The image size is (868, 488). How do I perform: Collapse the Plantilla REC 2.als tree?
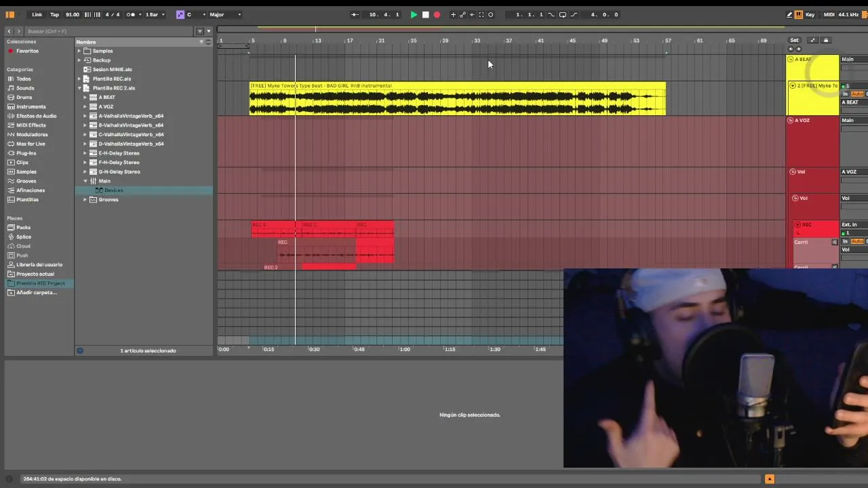pos(79,88)
